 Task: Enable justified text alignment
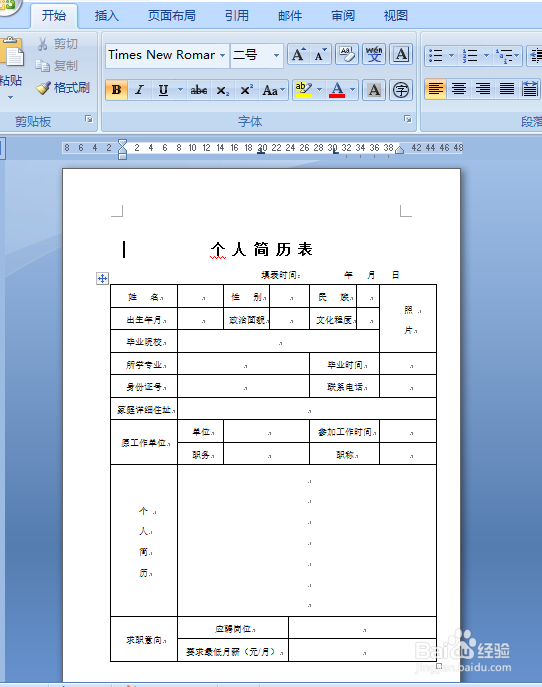[507, 89]
